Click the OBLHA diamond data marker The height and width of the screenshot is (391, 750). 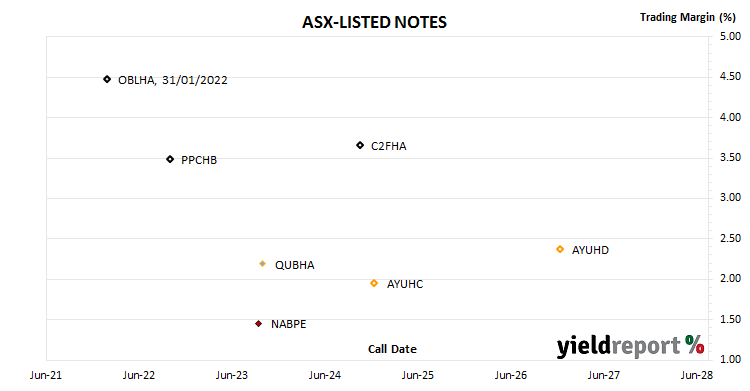pyautogui.click(x=107, y=79)
